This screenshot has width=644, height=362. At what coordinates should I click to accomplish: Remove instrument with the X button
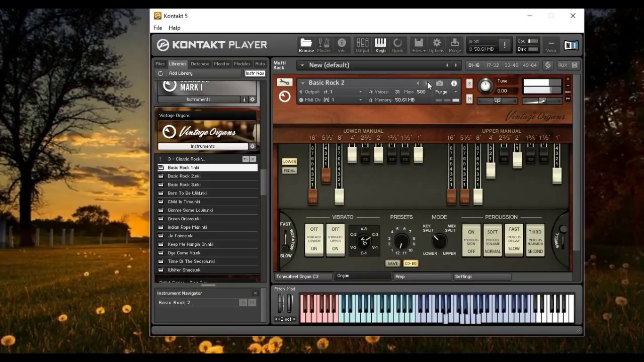coord(568,79)
